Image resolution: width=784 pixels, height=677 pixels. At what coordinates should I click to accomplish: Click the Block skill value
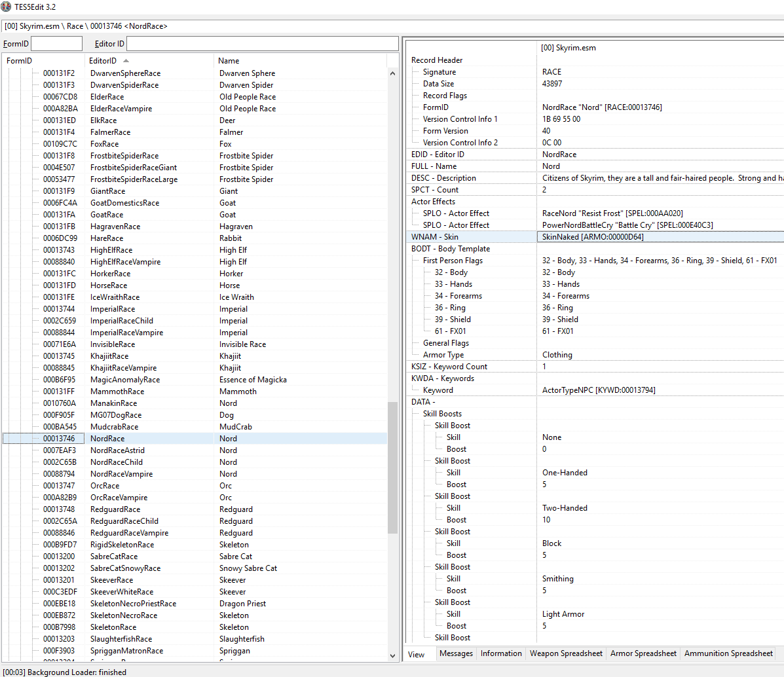point(551,543)
